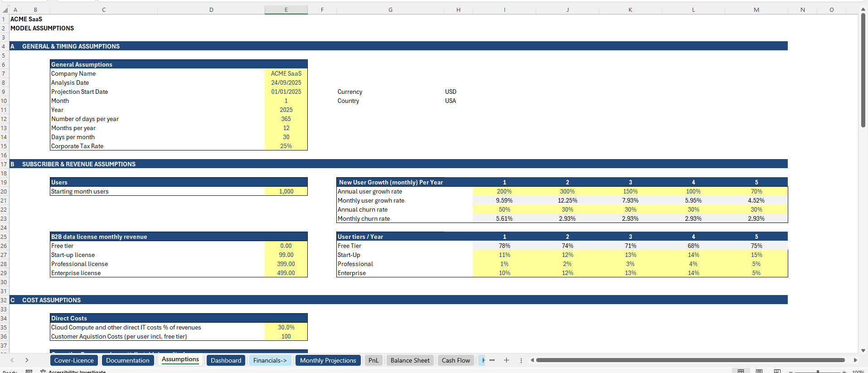Open the Dashboard sheet tab
The image size is (868, 373).
[226, 360]
